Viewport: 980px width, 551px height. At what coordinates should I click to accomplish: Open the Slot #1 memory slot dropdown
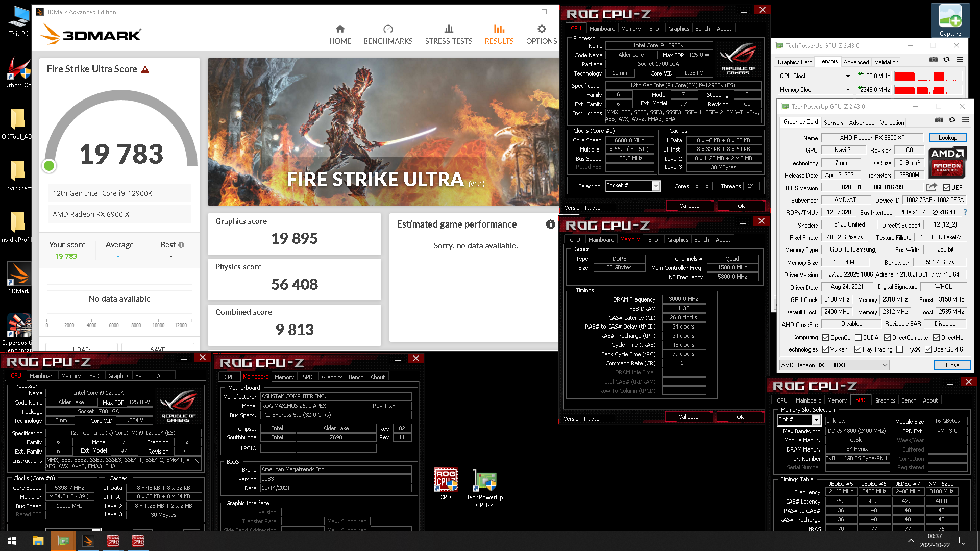[x=816, y=420]
